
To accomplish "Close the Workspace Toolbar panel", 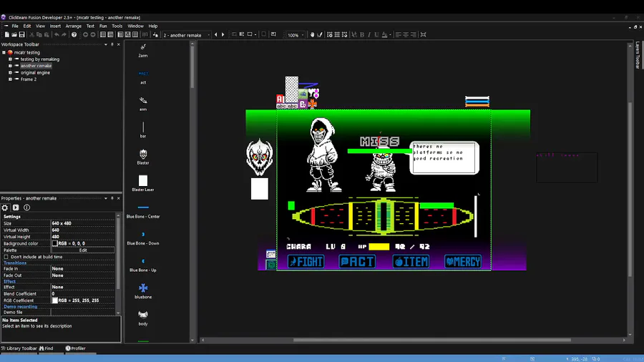I will (119, 44).
